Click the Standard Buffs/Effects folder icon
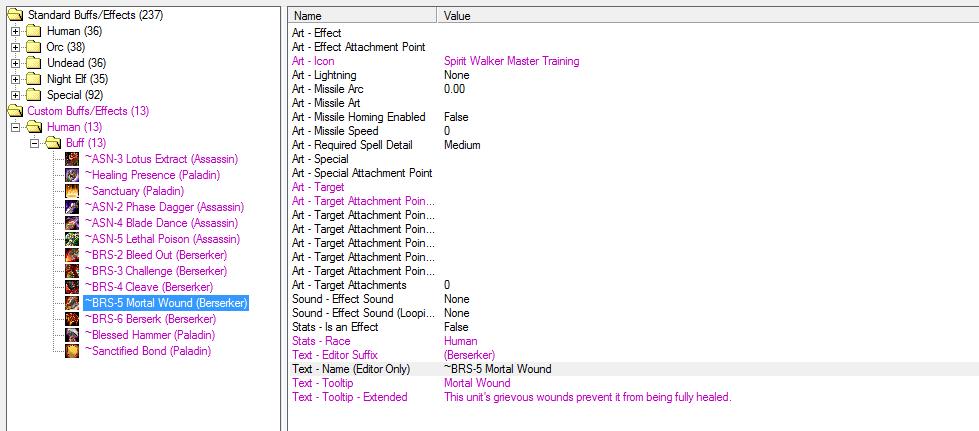The height and width of the screenshot is (431, 979). 14,15
